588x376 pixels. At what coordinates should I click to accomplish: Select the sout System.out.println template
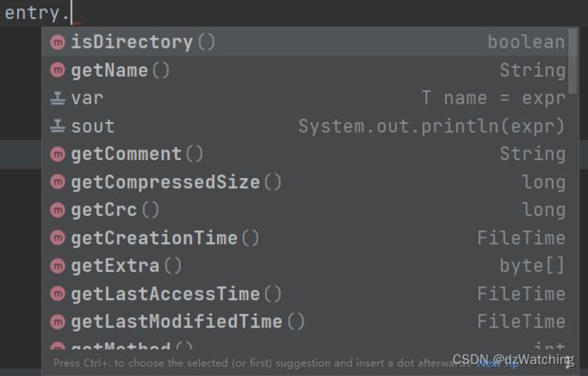pos(305,126)
